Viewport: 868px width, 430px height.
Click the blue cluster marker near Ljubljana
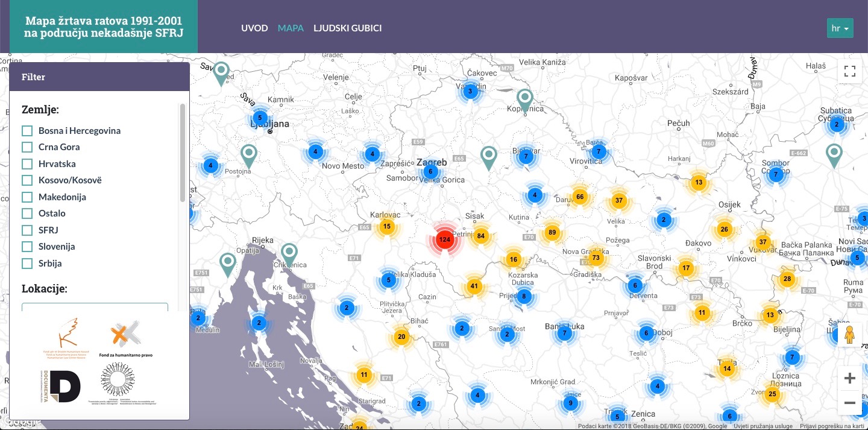(259, 118)
